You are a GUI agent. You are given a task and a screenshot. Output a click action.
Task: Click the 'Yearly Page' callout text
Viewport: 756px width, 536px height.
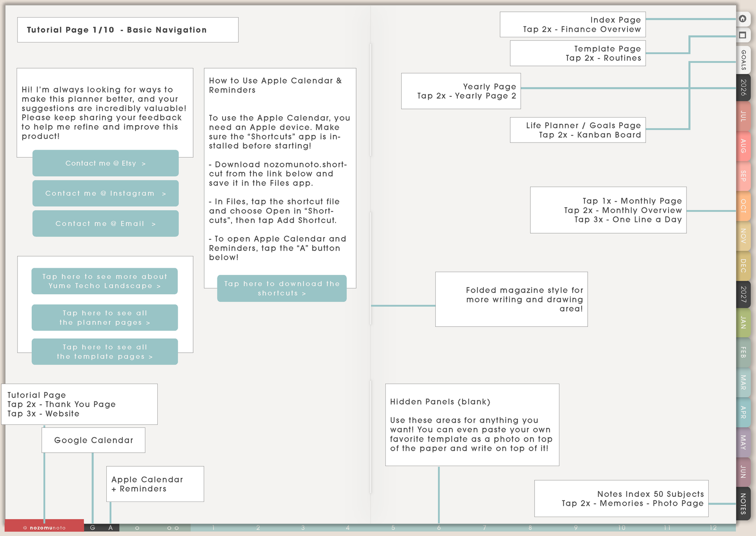tap(490, 86)
